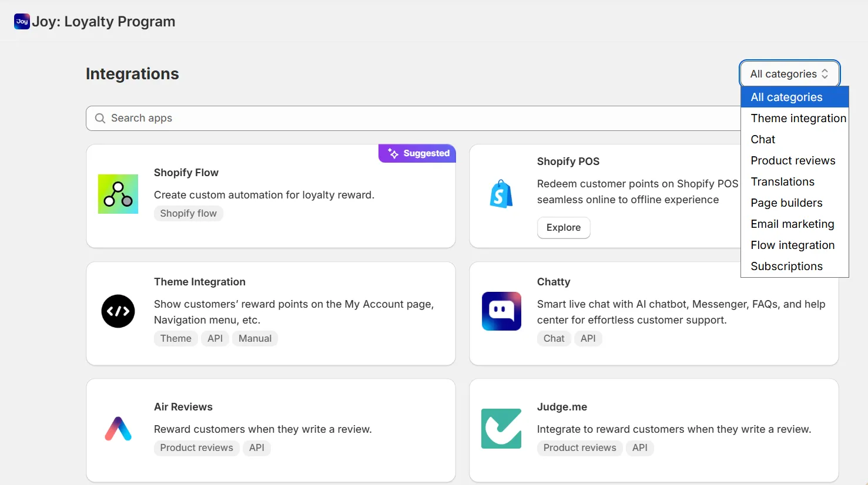This screenshot has width=868, height=485.
Task: Open the Chatty card title
Action: pyautogui.click(x=554, y=282)
